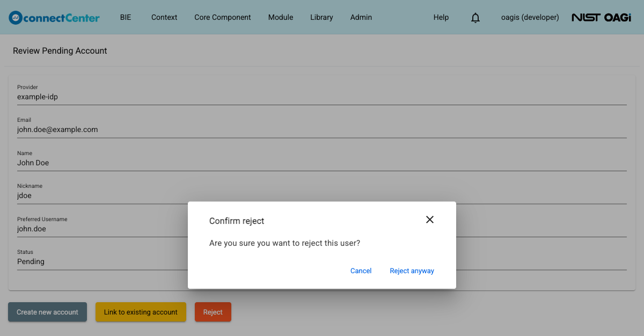Close the Confirm reject dialog
The height and width of the screenshot is (336, 644).
tap(429, 220)
